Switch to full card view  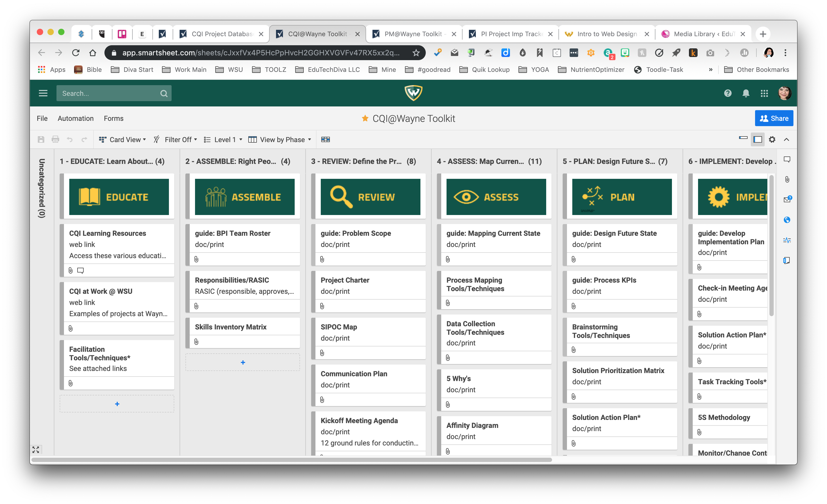(x=757, y=139)
